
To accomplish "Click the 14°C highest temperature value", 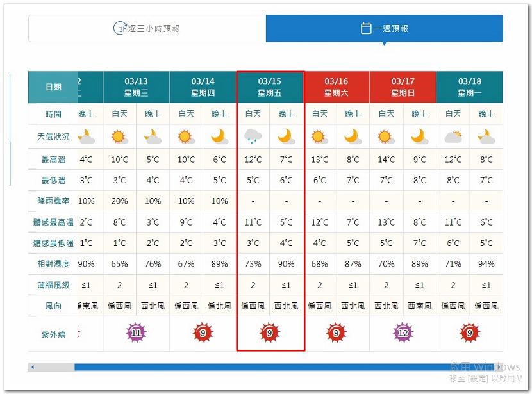I will coord(386,160).
